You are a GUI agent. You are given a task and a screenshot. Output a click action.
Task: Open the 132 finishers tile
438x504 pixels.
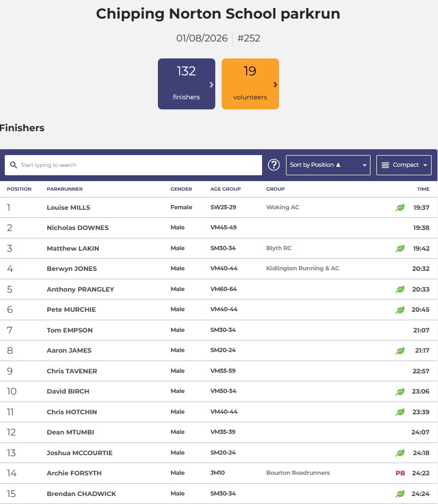(187, 84)
